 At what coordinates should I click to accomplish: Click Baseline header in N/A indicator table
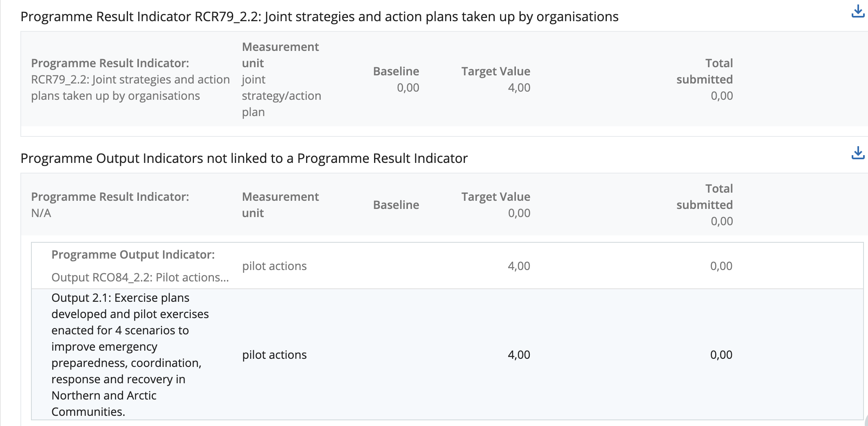pos(396,205)
